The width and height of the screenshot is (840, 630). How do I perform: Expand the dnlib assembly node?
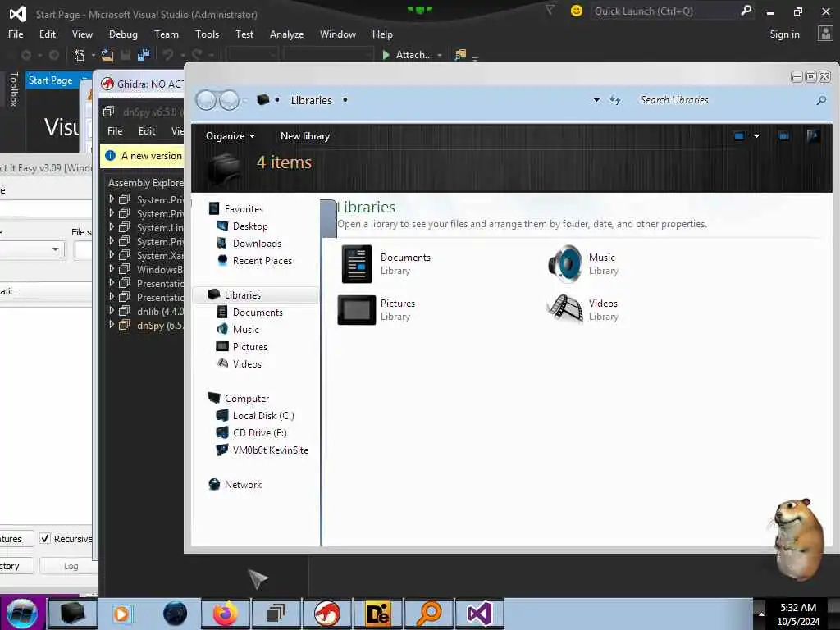click(112, 311)
